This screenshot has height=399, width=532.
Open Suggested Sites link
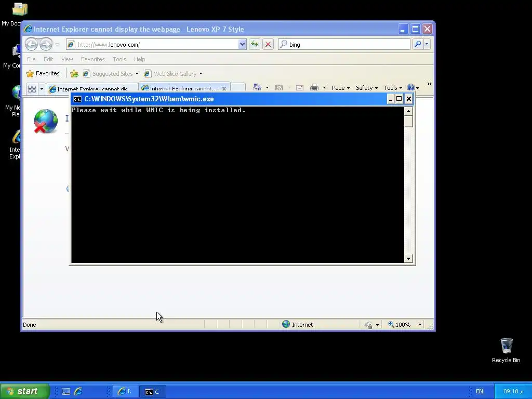point(111,74)
